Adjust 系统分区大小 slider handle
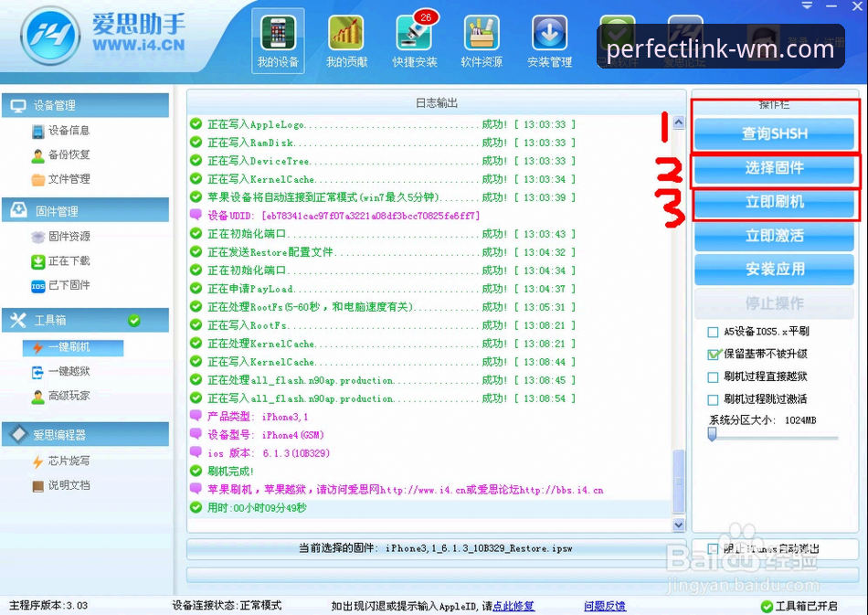Image resolution: width=868 pixels, height=615 pixels. 713,433
